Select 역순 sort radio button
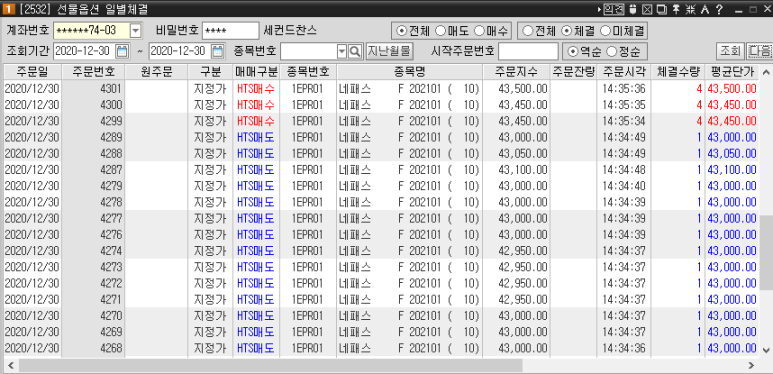Image resolution: width=773 pixels, height=374 pixels. tap(573, 51)
